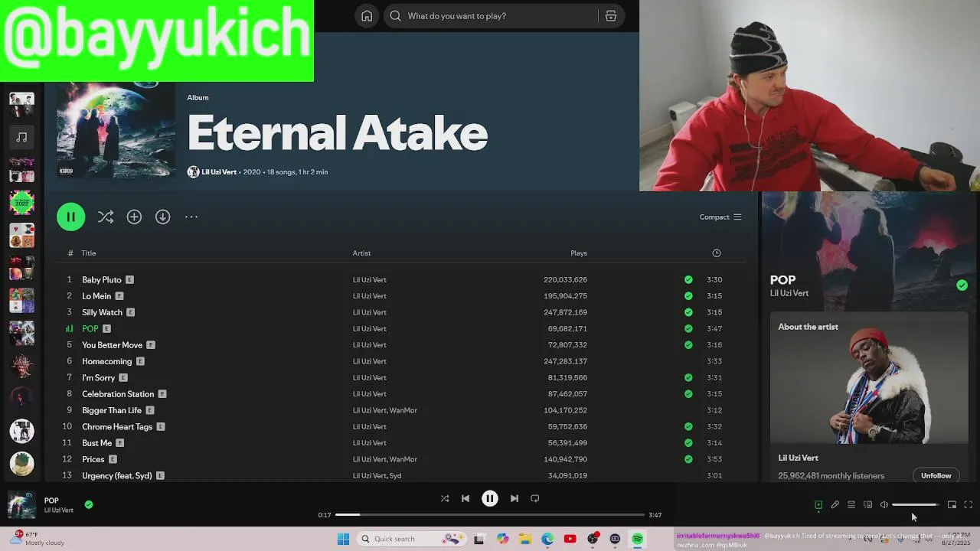The image size is (980, 551).
Task: Play the Baby Pluto track
Action: (x=102, y=280)
